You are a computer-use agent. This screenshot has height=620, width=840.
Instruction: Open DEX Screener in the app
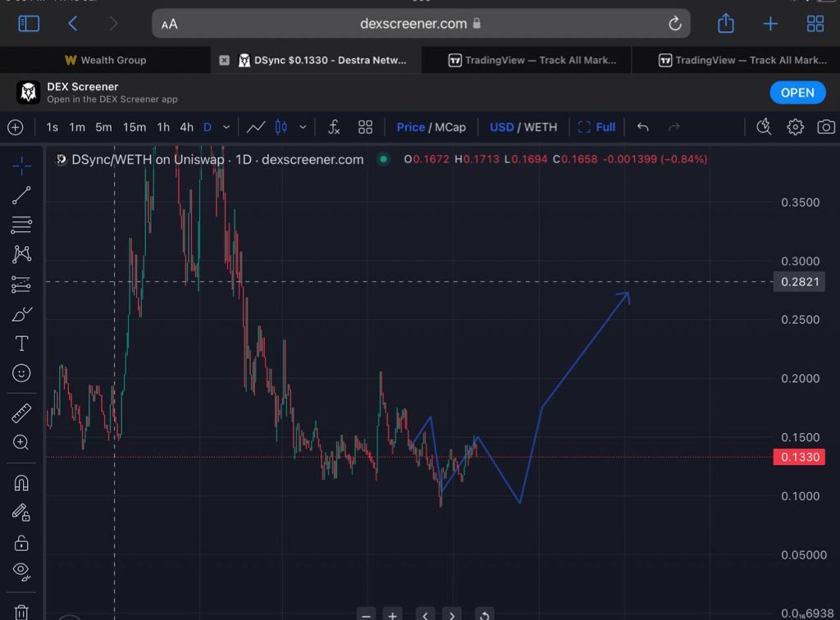pos(797,93)
